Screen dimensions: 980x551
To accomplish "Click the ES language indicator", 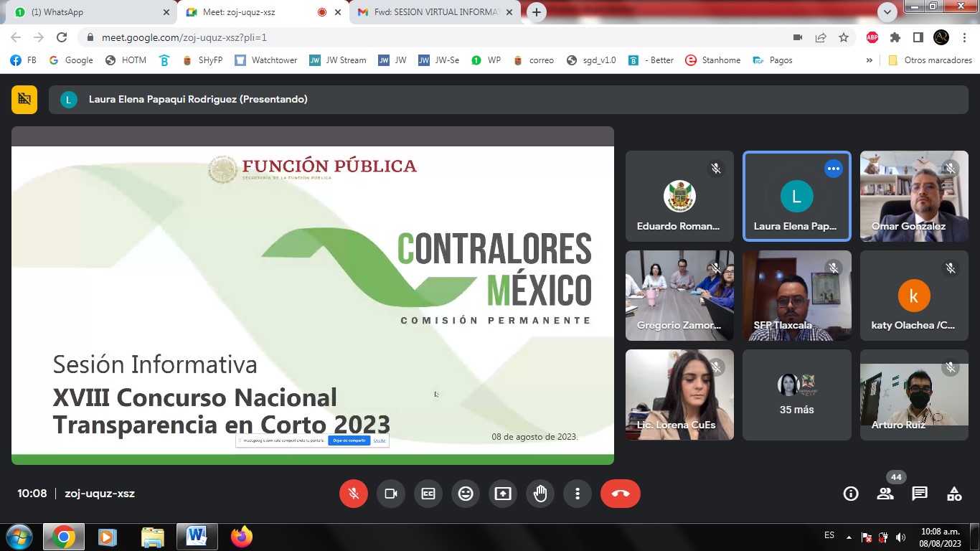I will click(829, 535).
